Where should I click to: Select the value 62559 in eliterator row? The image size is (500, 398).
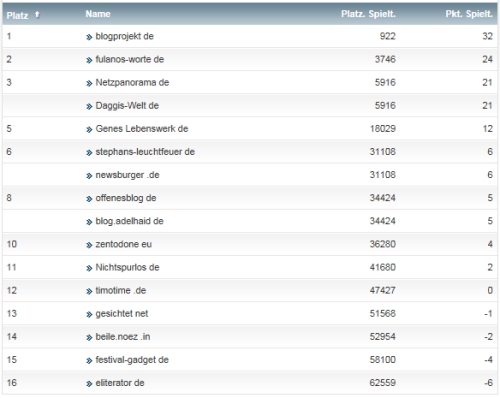click(x=383, y=383)
